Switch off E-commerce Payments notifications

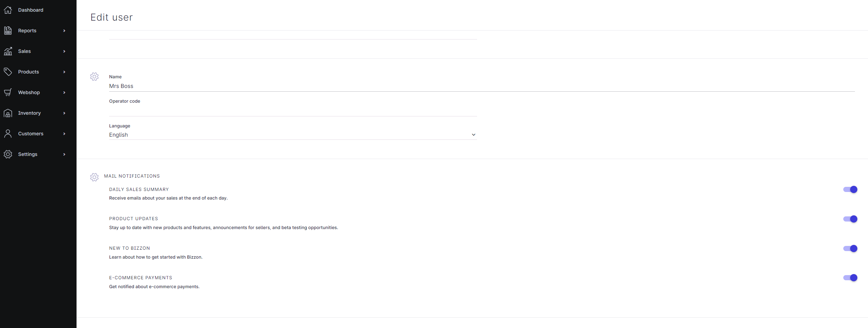tap(850, 278)
